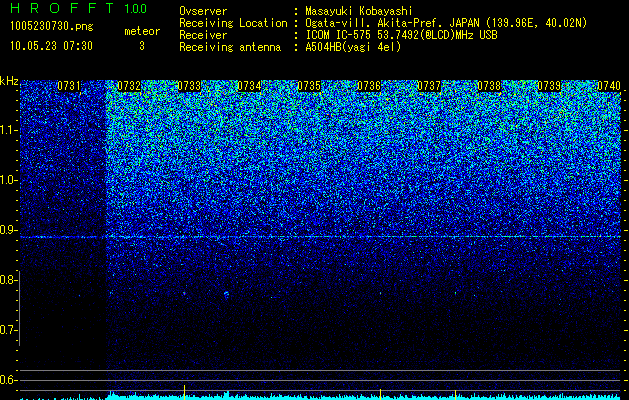Click the 0732 time marker
Screen dimensions: 629x400
point(129,86)
